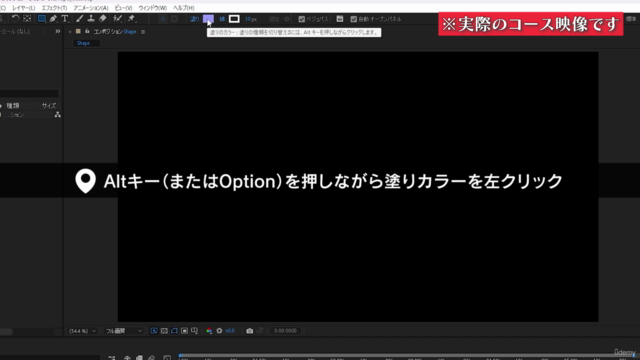The image size is (640, 360).
Task: Open the composition panel menu (hamburger icon)
Action: (x=143, y=32)
